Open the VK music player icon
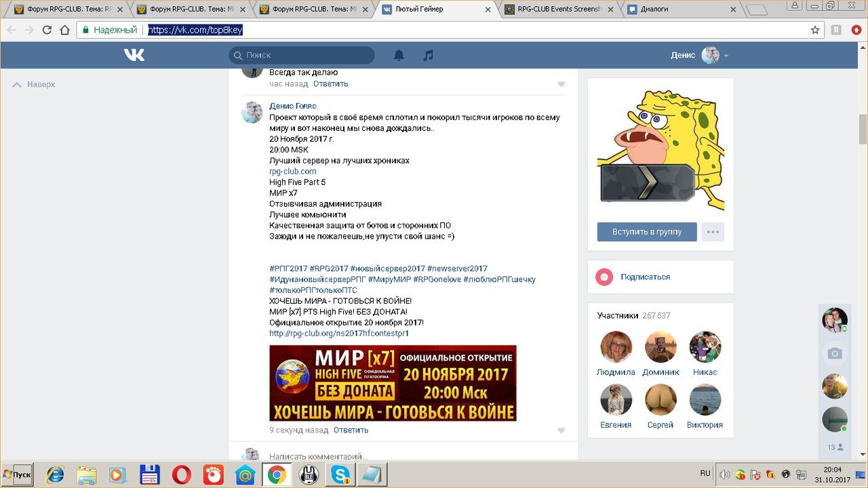Image resolution: width=868 pixels, height=488 pixels. click(428, 56)
